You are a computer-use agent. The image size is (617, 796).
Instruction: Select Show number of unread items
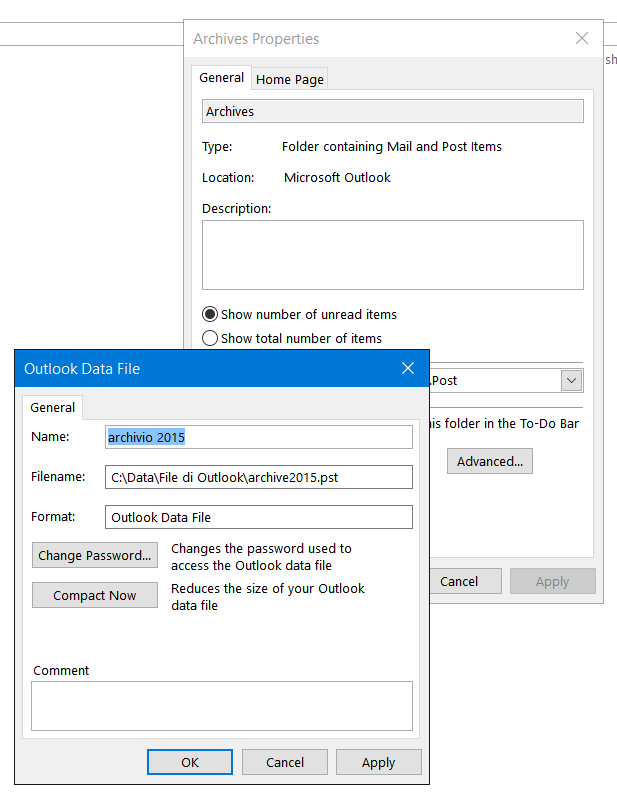coord(210,314)
